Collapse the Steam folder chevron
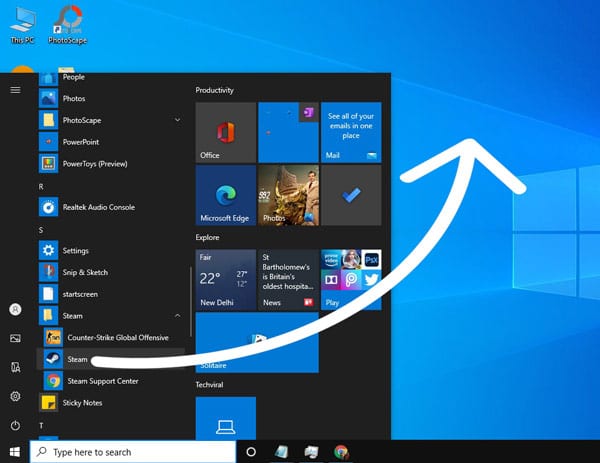The width and height of the screenshot is (600, 463). [x=178, y=316]
